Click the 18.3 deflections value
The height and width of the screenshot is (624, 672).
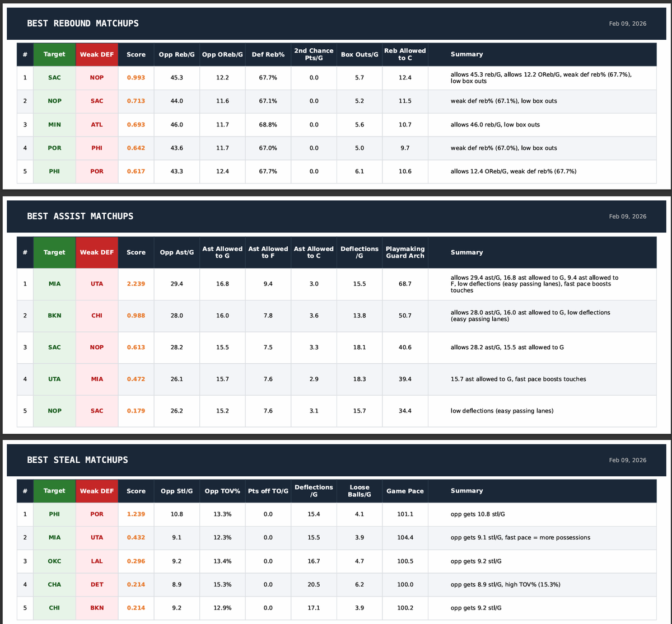coord(360,379)
